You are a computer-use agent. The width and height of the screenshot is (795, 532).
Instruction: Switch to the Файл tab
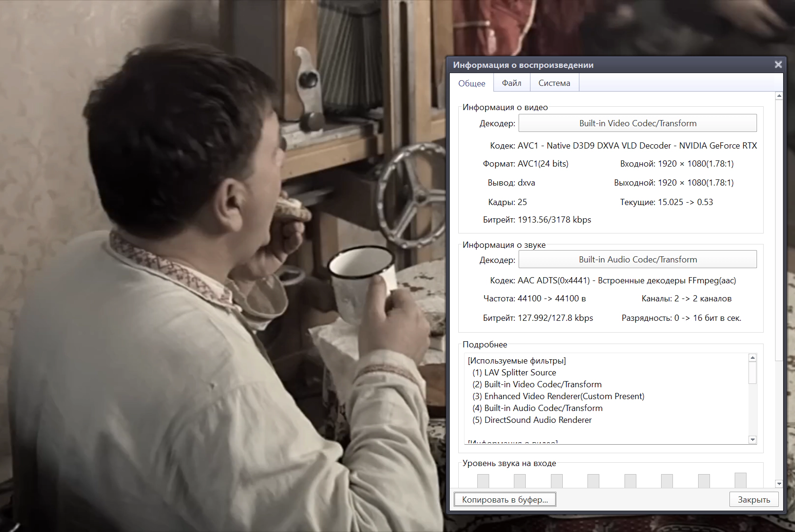point(511,83)
